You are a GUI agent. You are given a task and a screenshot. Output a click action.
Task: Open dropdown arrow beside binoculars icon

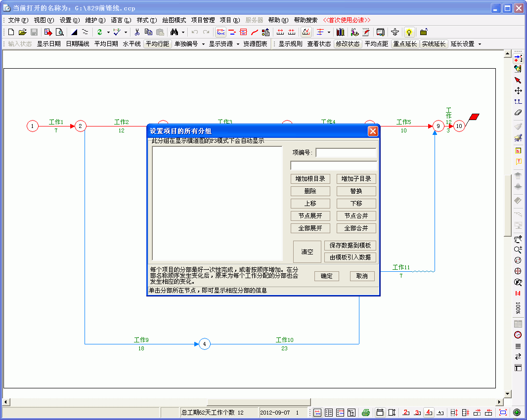coord(183,32)
